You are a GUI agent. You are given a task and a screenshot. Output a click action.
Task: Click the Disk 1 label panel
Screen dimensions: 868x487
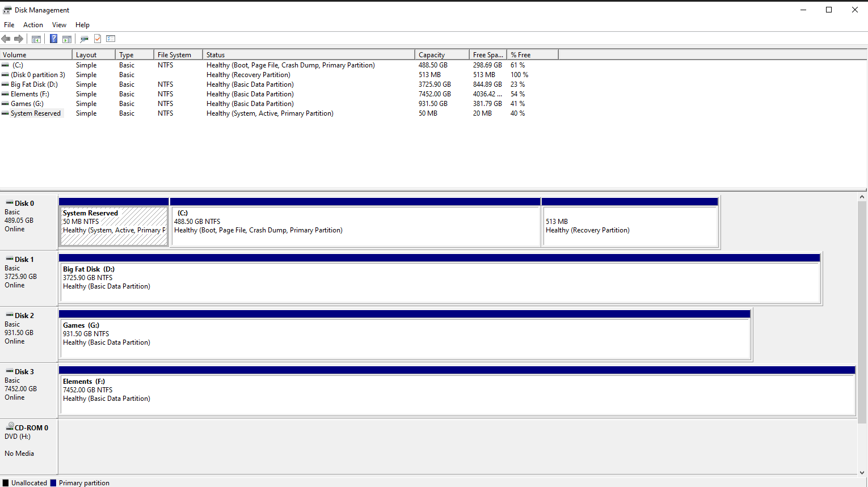pos(29,278)
